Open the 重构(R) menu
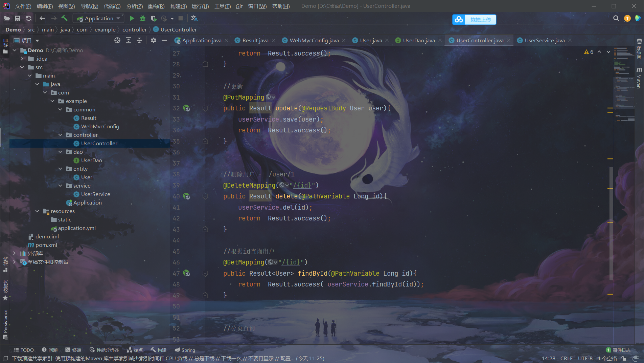Image resolution: width=644 pixels, height=363 pixels. point(156,6)
